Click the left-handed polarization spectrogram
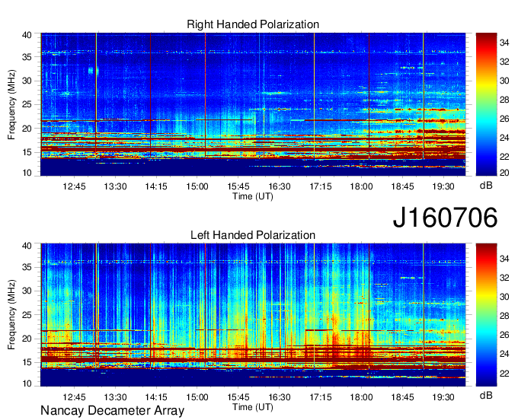This screenshot has height=420, width=518. pyautogui.click(x=253, y=315)
